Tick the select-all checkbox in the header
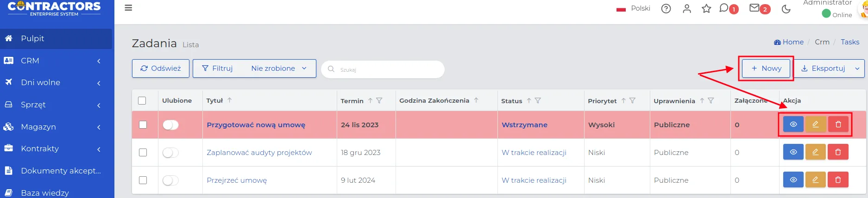The width and height of the screenshot is (868, 198). [x=142, y=100]
